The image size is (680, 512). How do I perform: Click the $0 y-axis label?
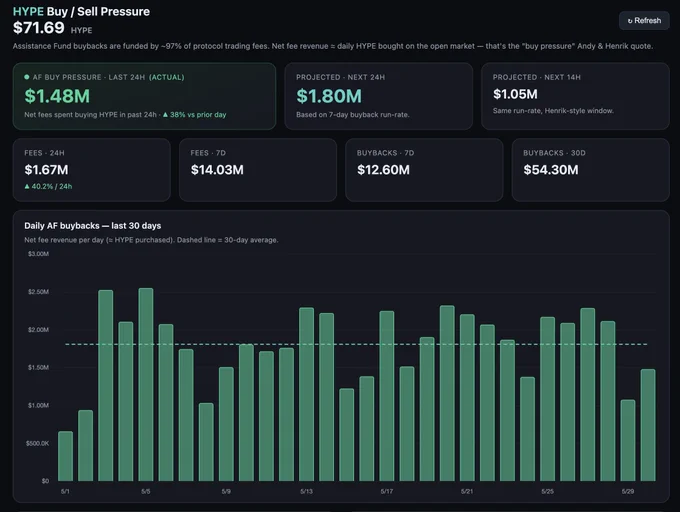pyautogui.click(x=45, y=481)
